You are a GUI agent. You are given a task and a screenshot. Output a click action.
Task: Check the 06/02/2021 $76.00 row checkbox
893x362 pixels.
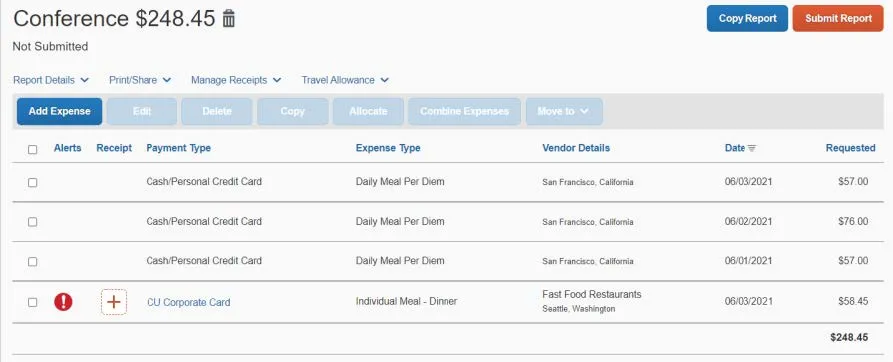[32, 221]
